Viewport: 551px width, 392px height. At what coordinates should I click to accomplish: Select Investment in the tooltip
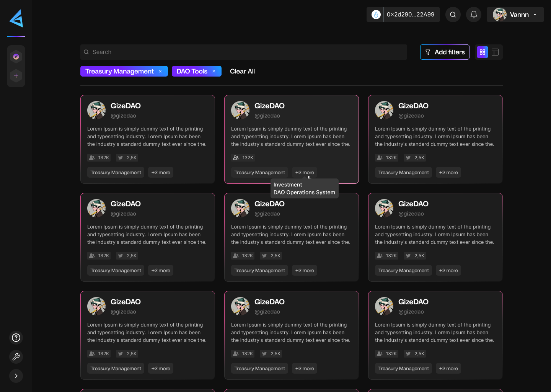(288, 185)
